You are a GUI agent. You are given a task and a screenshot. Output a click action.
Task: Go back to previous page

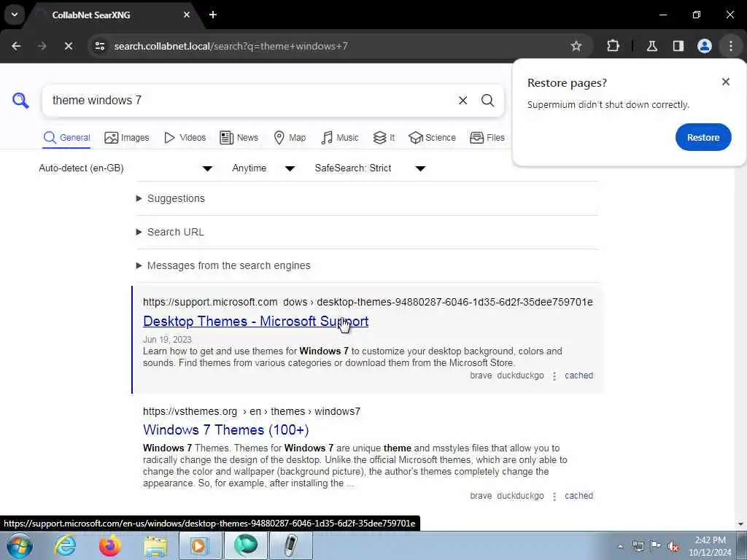click(16, 46)
